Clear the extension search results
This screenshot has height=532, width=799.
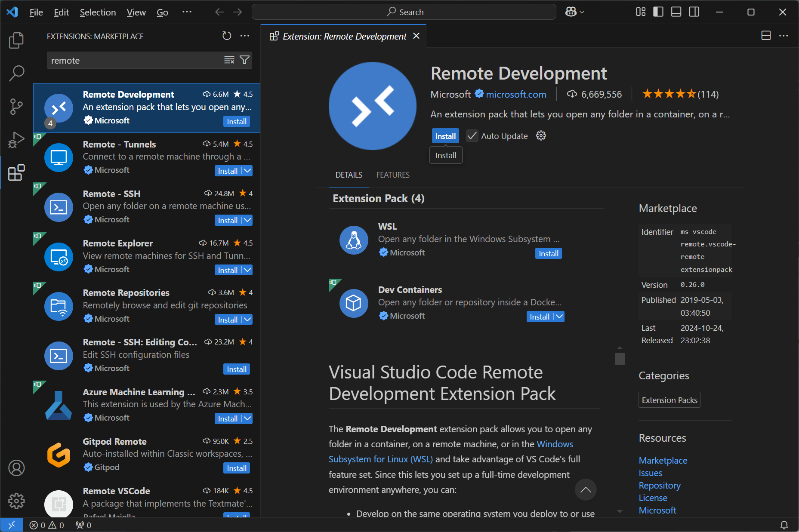(x=229, y=60)
